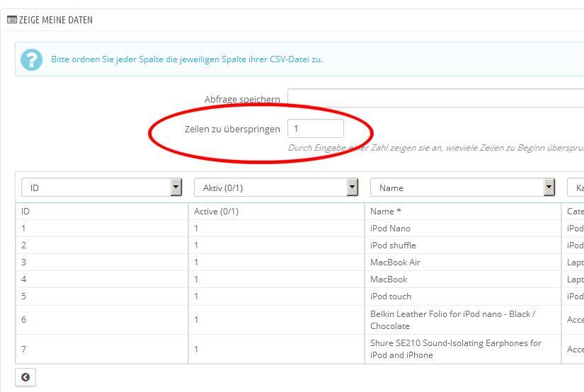The image size is (584, 392).
Task: Click the Belkin Leather Folio product cell
Action: click(462, 320)
